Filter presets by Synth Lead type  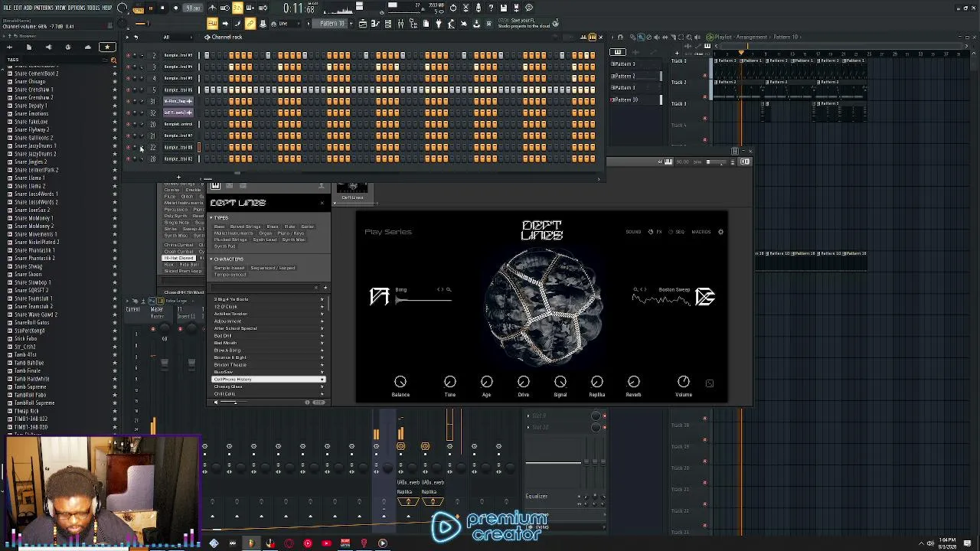[264, 240]
